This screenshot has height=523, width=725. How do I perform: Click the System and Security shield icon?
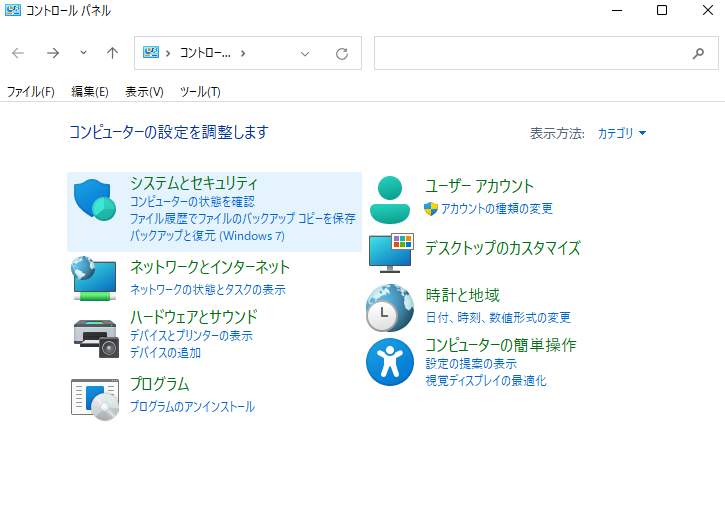(96, 201)
